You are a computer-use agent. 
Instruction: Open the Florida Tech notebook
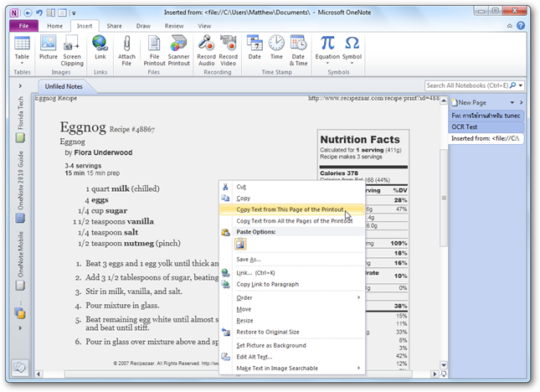20,119
